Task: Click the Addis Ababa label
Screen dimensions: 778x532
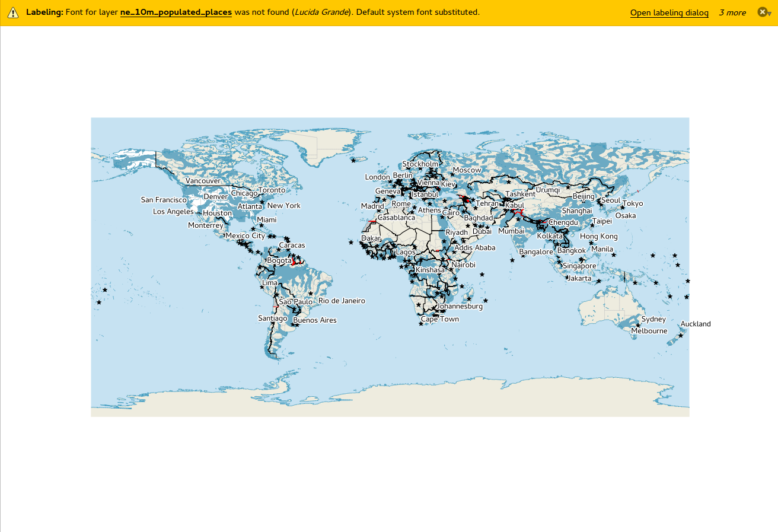Action: [474, 248]
